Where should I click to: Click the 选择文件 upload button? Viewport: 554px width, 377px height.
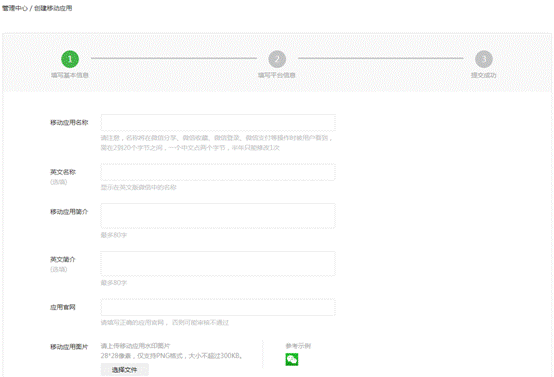pos(125,370)
